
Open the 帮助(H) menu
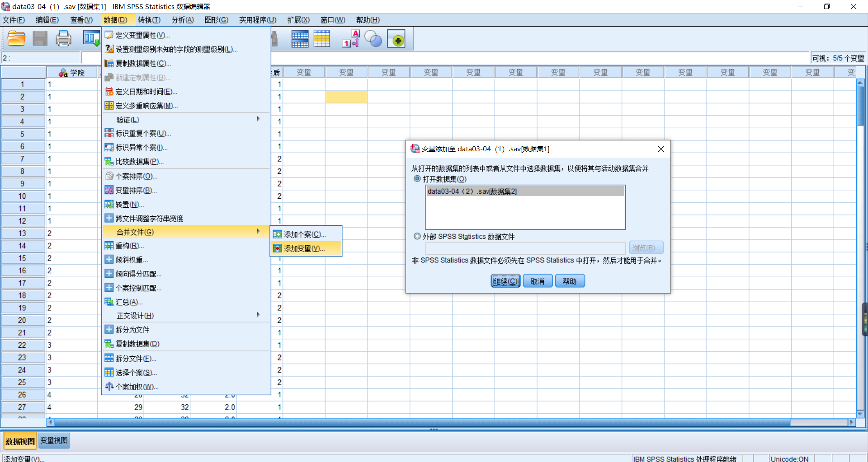coord(368,20)
